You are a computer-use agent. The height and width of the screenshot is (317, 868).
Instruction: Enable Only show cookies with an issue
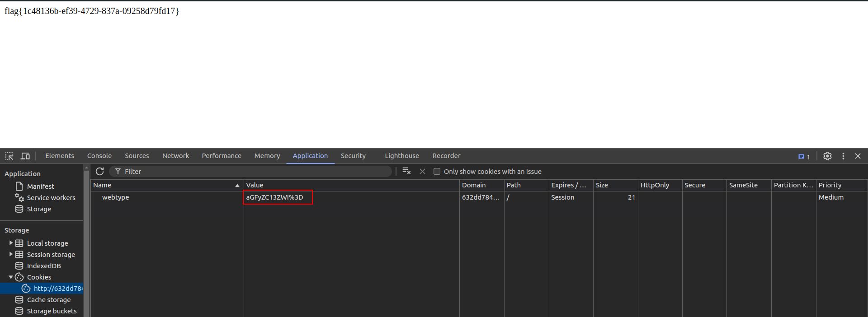(x=437, y=171)
